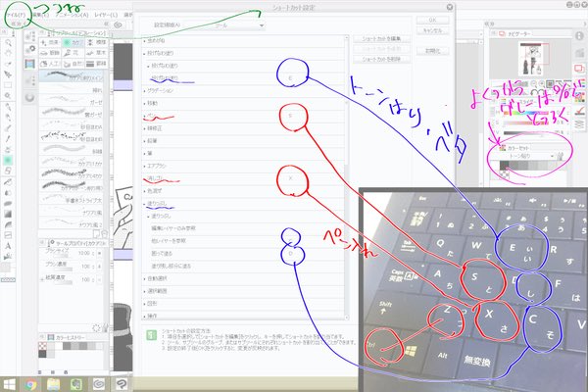Select the rectangle Selection tool
588x392 pixels.
coord(8,85)
